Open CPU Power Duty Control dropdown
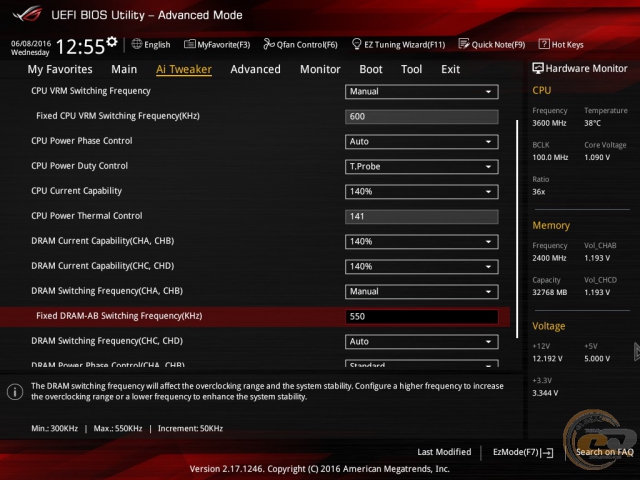 pos(422,167)
